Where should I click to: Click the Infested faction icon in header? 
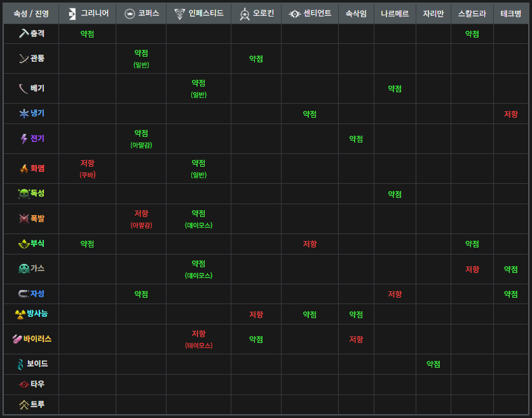click(x=180, y=13)
